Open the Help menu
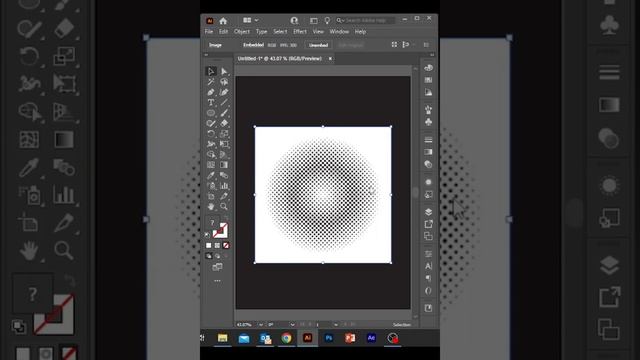640x360 pixels. 360,31
